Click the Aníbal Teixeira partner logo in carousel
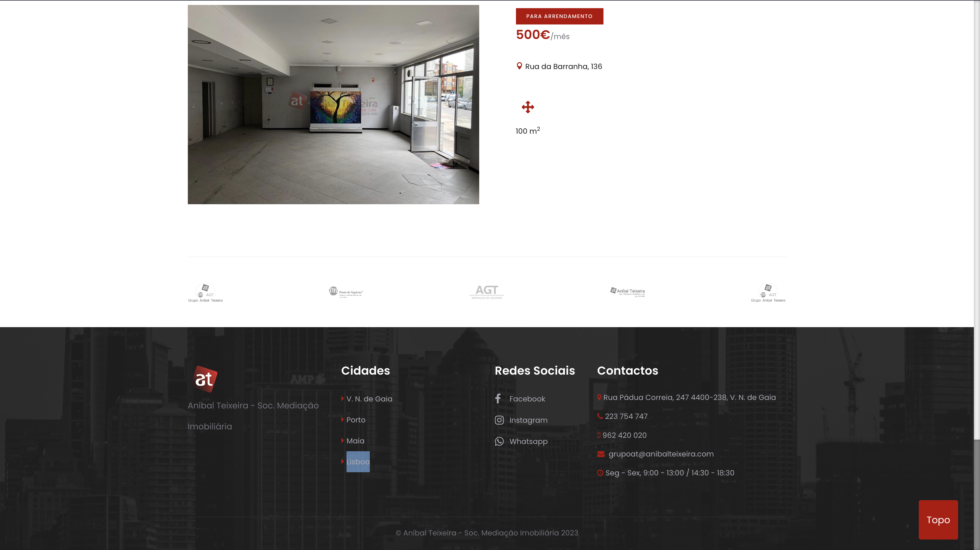The image size is (980, 550). click(628, 292)
